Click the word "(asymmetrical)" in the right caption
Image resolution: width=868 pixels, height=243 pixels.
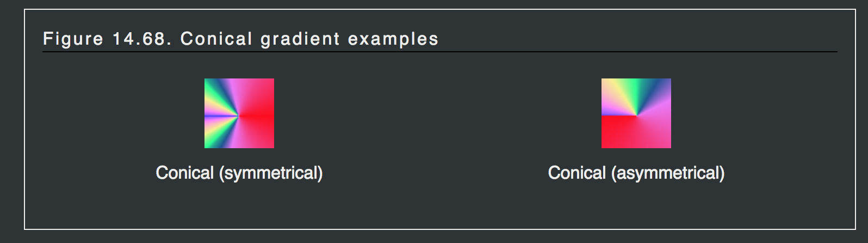pos(667,173)
